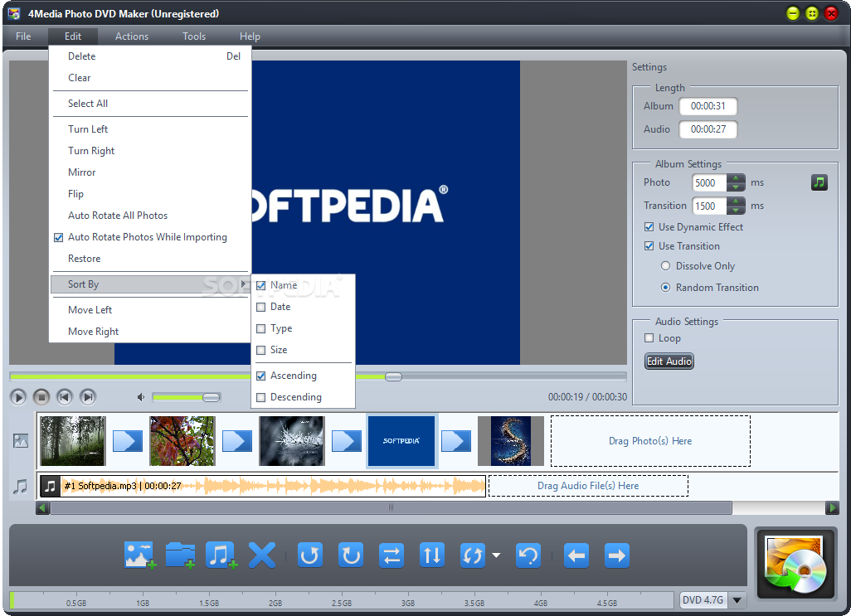Select Dissolve Only radio button
The image size is (851, 616).
(x=665, y=265)
